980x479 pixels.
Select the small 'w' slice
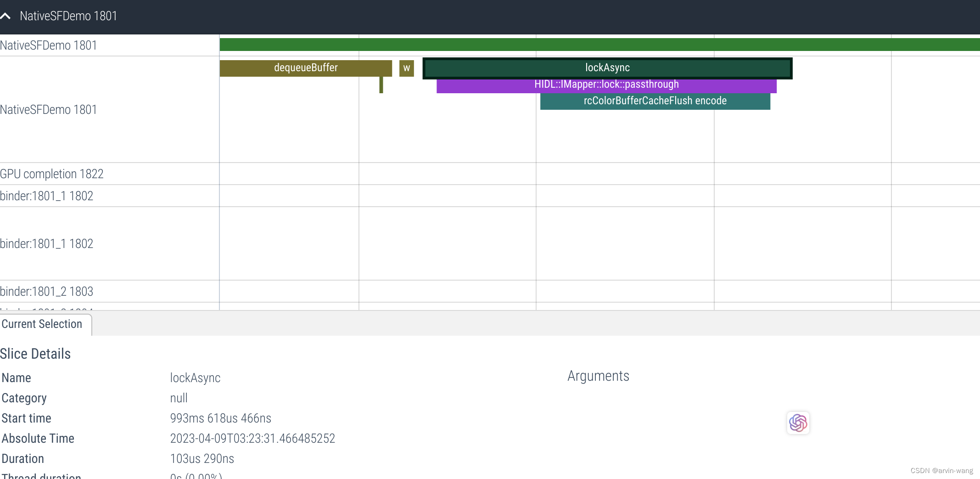point(407,68)
